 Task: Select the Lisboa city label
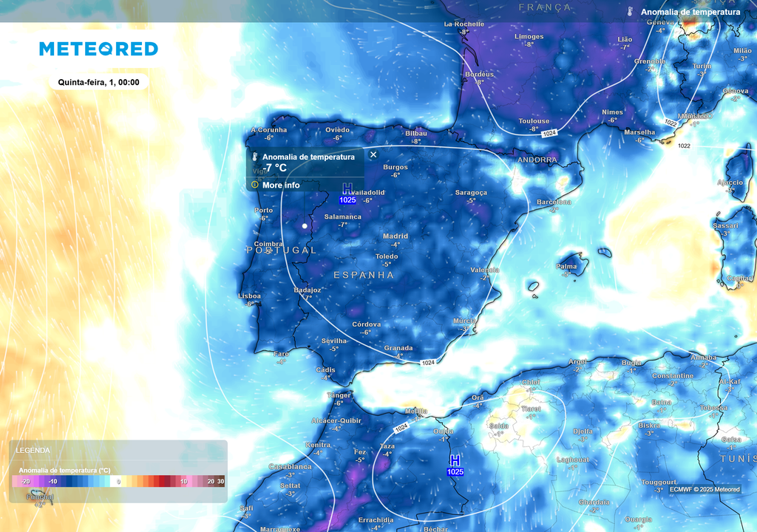(x=249, y=296)
